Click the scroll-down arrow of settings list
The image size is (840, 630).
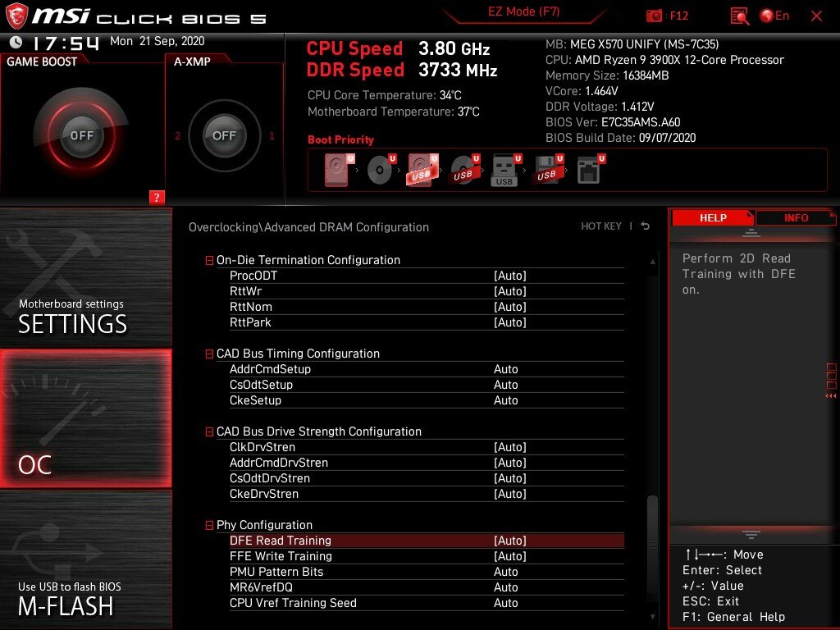652,617
